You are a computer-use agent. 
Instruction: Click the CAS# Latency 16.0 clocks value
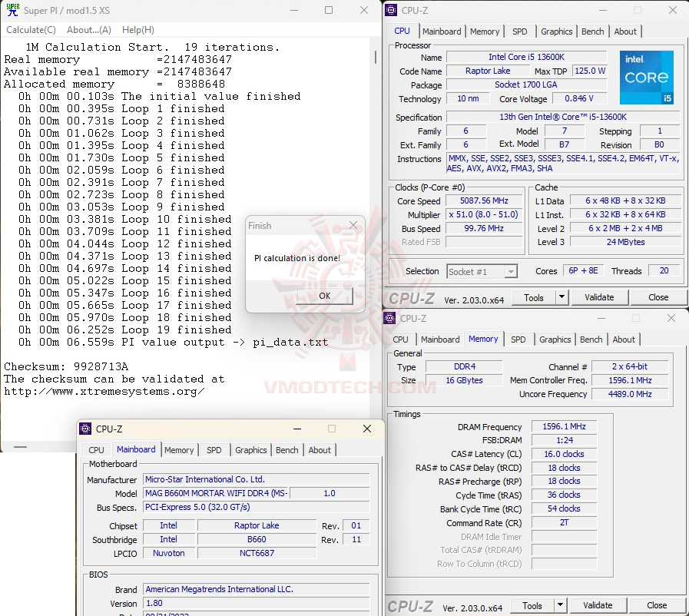(564, 454)
